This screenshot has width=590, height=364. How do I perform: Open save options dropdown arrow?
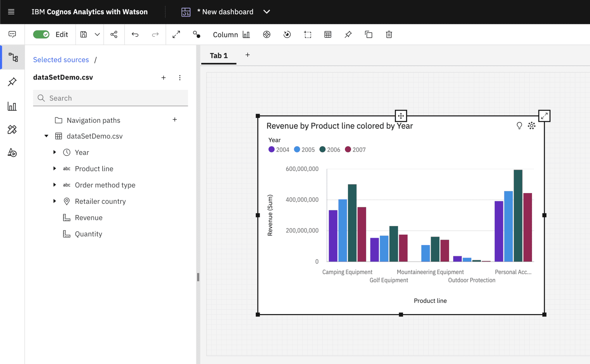point(97,35)
